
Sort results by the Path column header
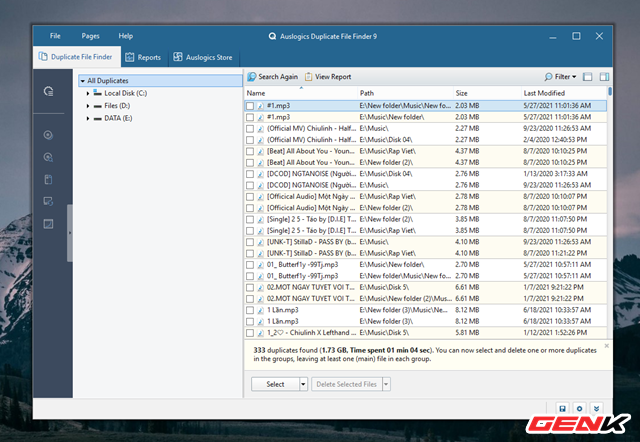point(405,93)
